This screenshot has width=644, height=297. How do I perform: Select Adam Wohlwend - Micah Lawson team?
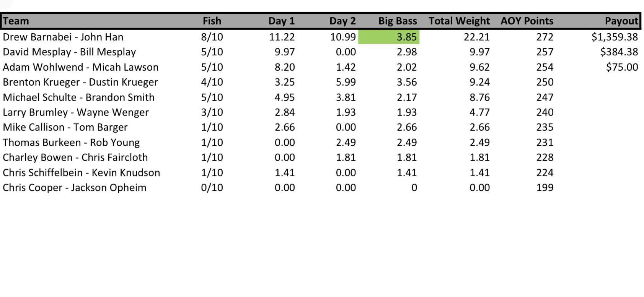point(81,67)
